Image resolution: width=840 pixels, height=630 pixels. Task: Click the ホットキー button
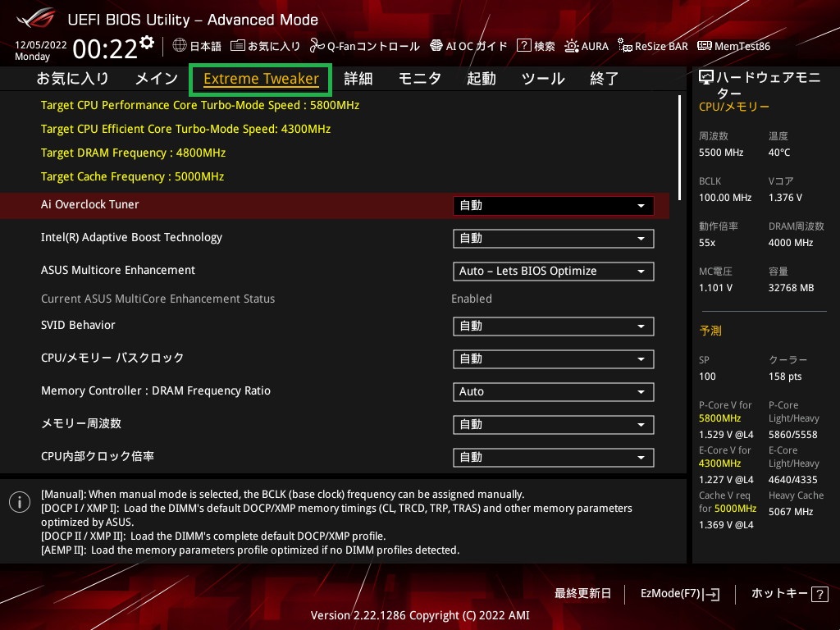tap(789, 594)
